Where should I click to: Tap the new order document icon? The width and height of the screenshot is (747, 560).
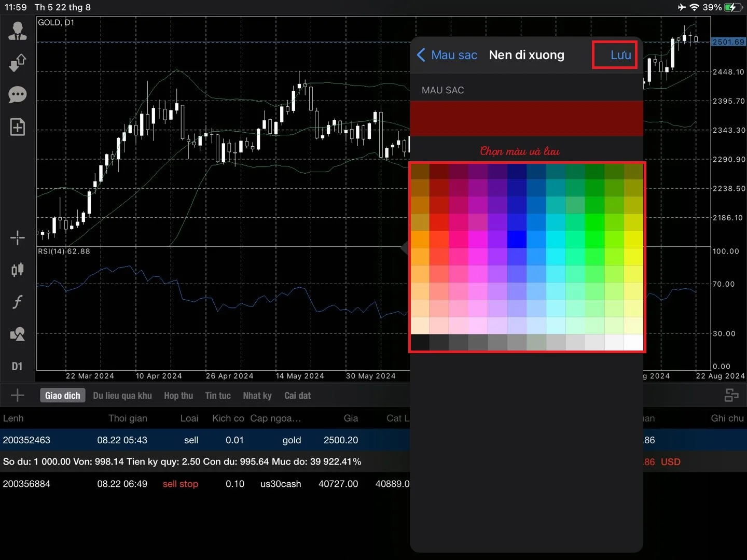18,127
